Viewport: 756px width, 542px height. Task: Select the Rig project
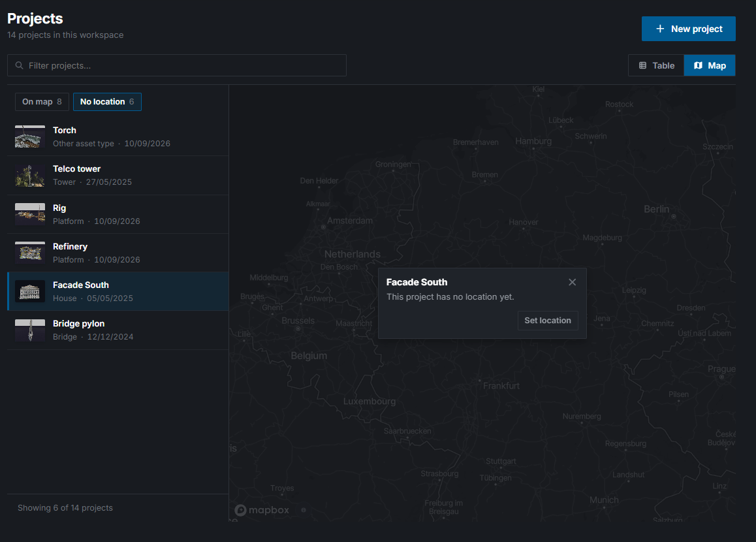click(118, 214)
